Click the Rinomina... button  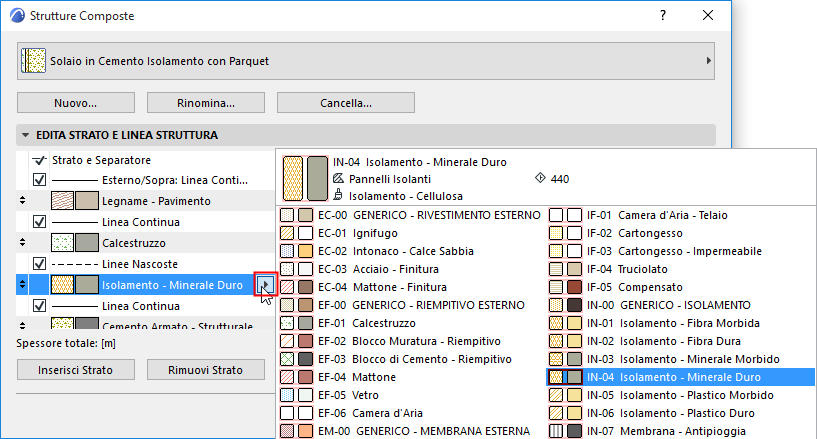tap(206, 103)
